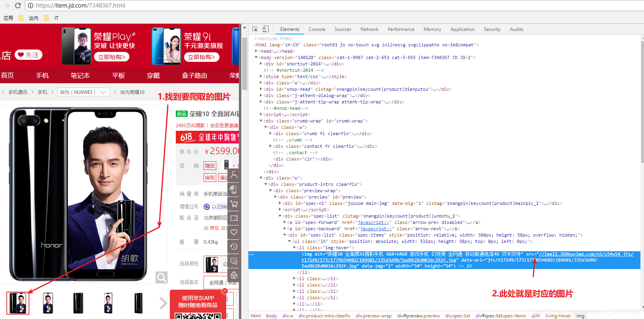Screen dimensions: 644x319
Task: Collapse the li class img-hover node
Action: pyautogui.click(x=294, y=248)
